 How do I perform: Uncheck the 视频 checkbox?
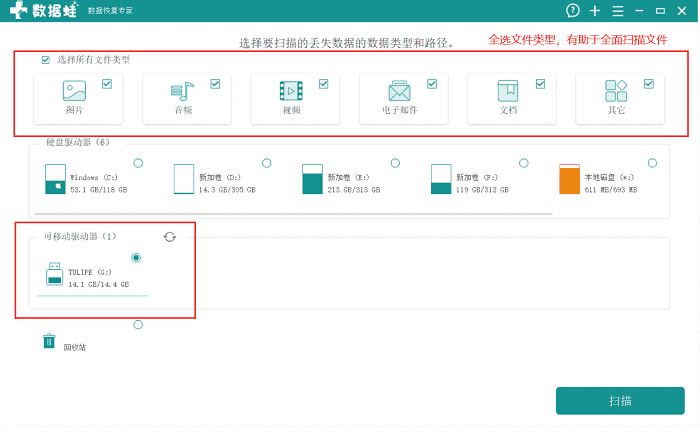pyautogui.click(x=324, y=84)
